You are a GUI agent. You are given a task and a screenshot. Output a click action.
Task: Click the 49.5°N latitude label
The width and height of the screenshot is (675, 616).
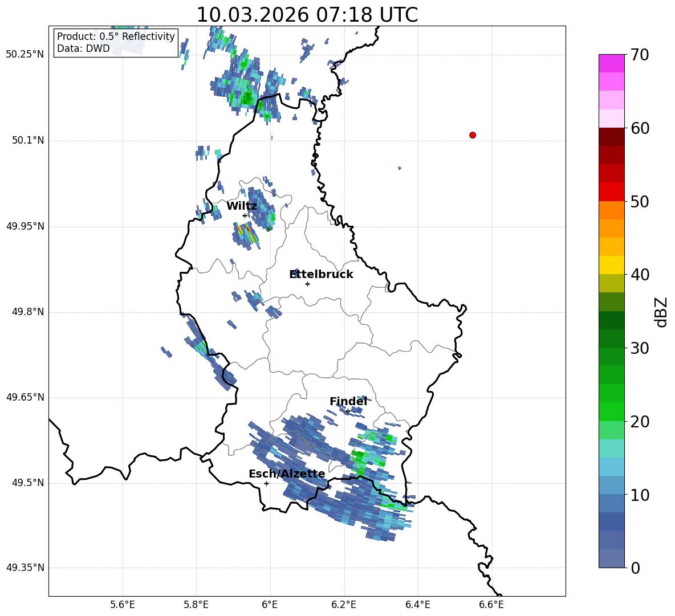28,483
